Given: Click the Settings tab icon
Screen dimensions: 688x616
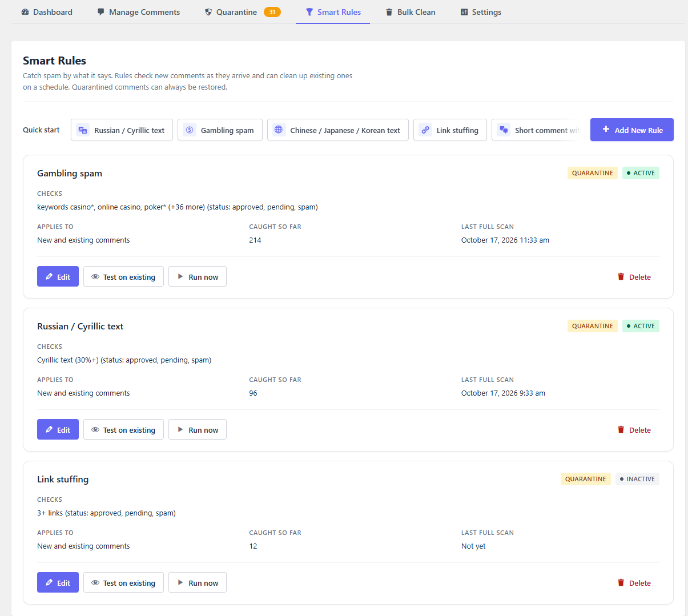Looking at the screenshot, I should pyautogui.click(x=464, y=12).
